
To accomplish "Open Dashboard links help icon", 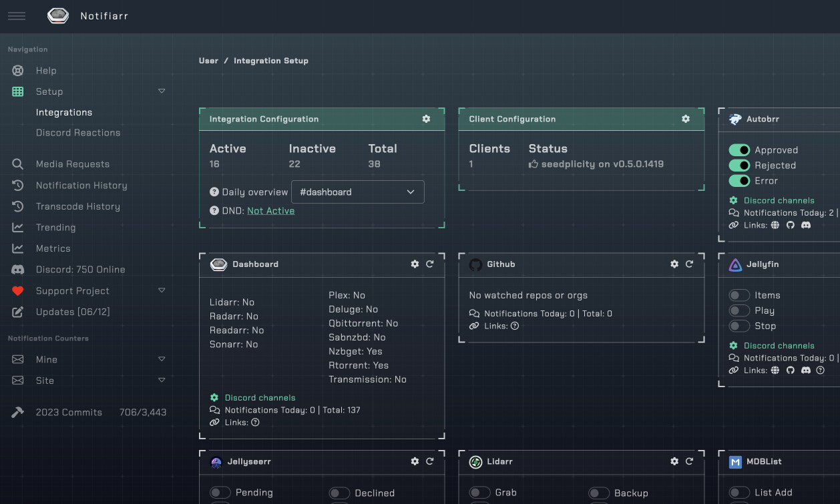I will (255, 423).
